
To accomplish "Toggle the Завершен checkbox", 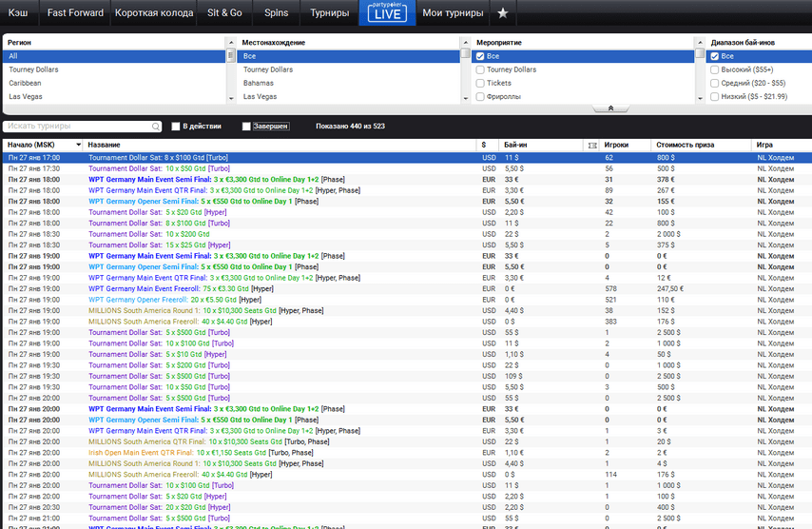I will coord(246,127).
